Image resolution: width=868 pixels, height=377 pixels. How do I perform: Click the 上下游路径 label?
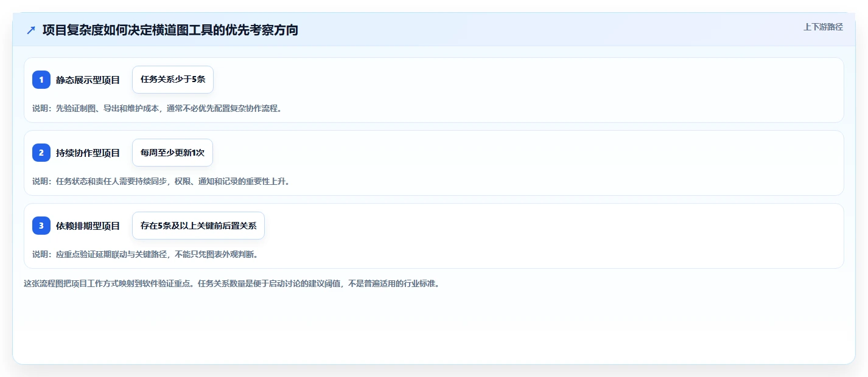(x=823, y=27)
